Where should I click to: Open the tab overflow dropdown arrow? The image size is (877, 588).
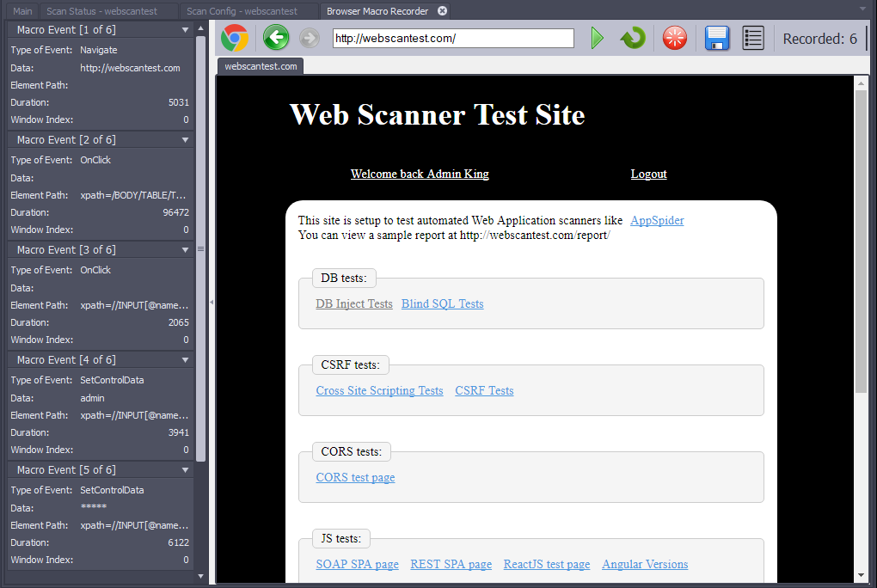pyautogui.click(x=862, y=9)
